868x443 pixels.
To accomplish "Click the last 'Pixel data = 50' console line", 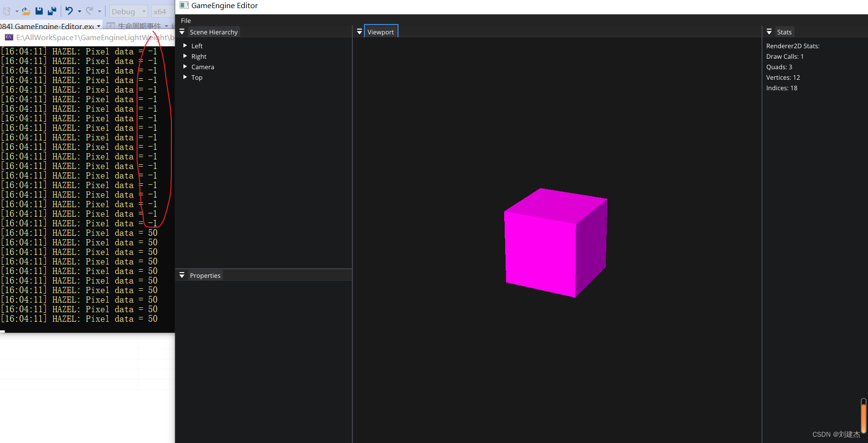I will click(79, 319).
